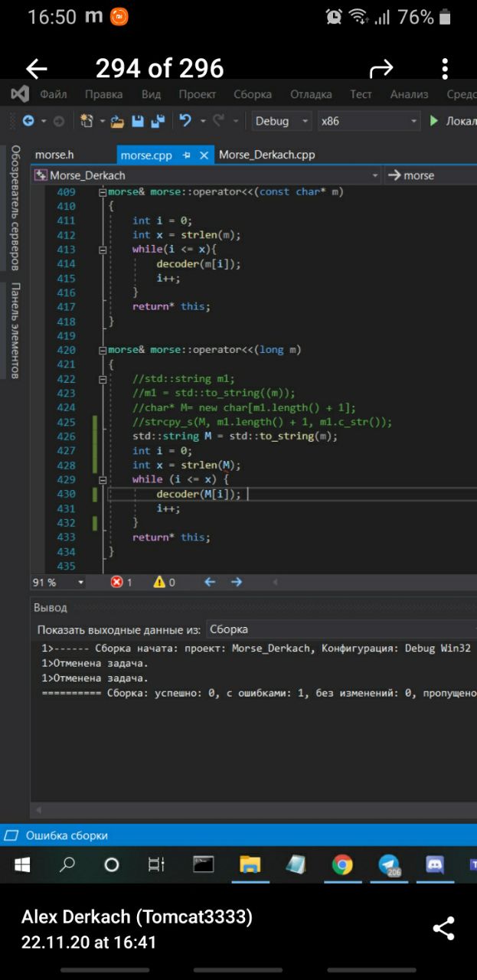Click the errors indicator showing 1 error

121,582
